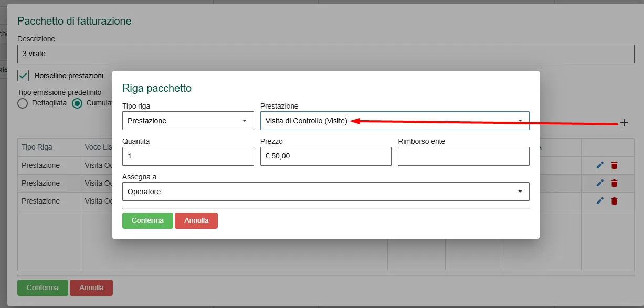Screen dimensions: 644x308
Task: Edit the second package row with pencil icon
Action: click(600, 183)
